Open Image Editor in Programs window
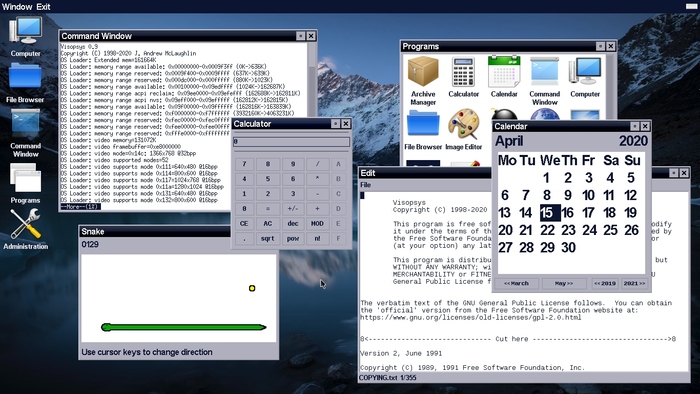Screen dimensions: 700x394 (x=463, y=130)
